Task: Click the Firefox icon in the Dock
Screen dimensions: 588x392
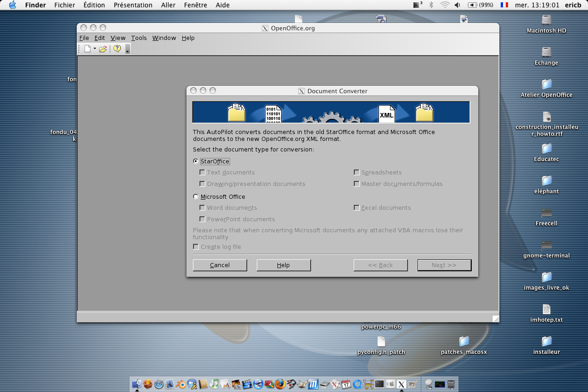Action: tap(280, 384)
